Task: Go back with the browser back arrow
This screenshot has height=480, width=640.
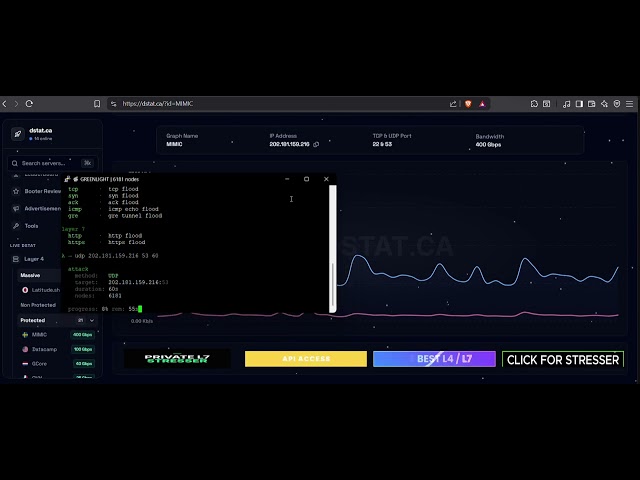Action: (x=4, y=104)
